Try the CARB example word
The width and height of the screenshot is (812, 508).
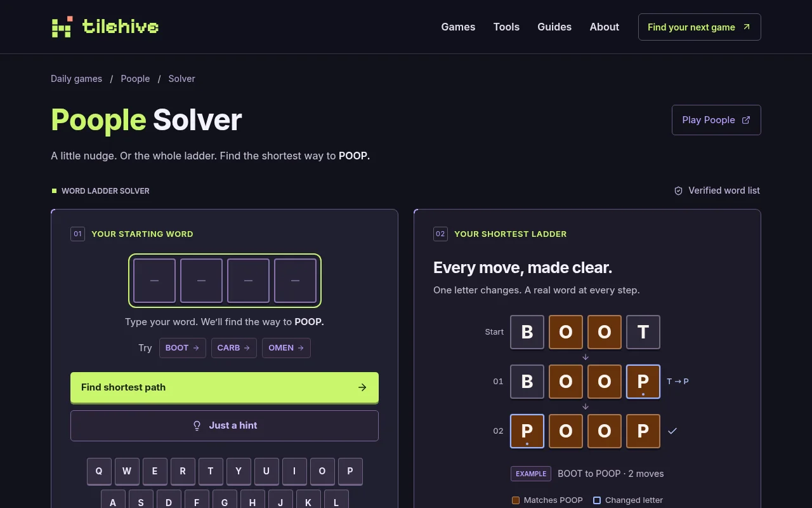[234, 348]
